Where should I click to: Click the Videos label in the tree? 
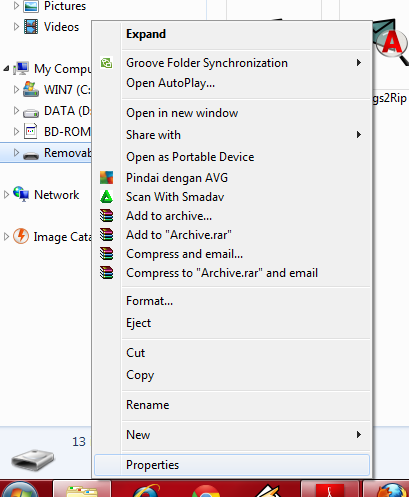61,27
